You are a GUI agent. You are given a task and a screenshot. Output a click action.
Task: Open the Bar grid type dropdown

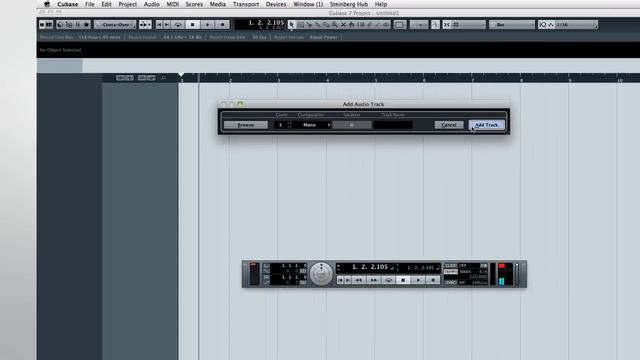pyautogui.click(x=511, y=24)
